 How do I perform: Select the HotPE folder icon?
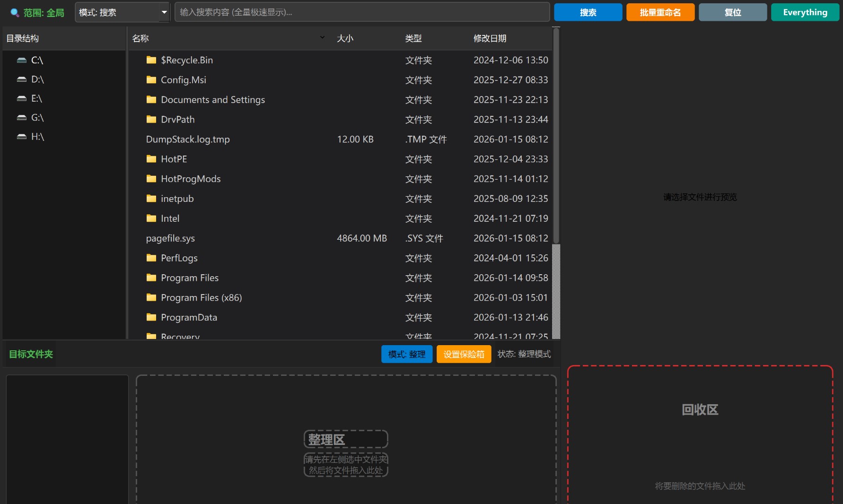point(151,159)
